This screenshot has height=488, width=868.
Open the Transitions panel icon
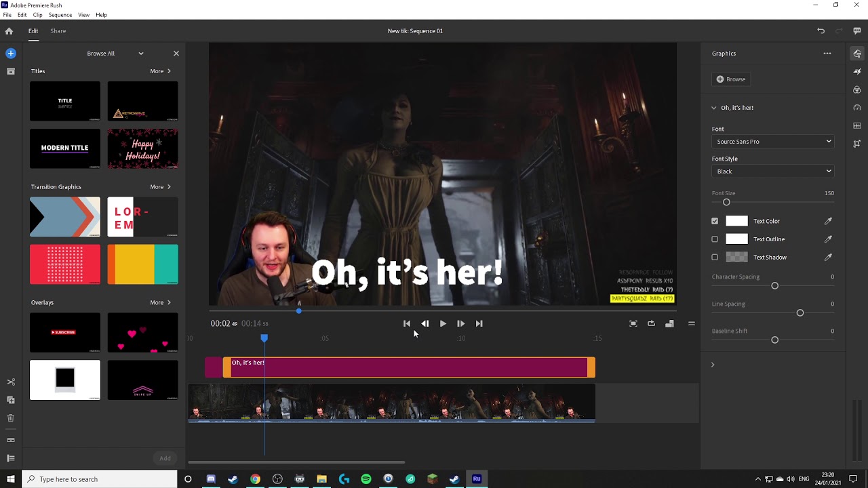[857, 71]
